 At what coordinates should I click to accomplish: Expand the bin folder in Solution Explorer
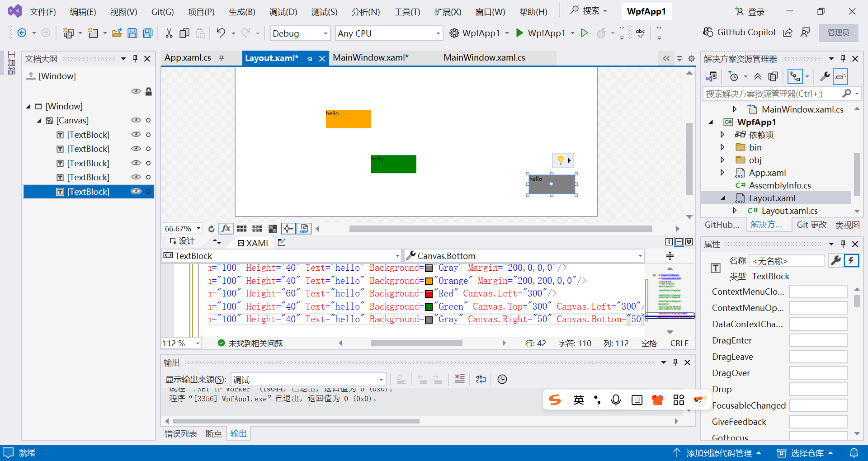(x=722, y=147)
